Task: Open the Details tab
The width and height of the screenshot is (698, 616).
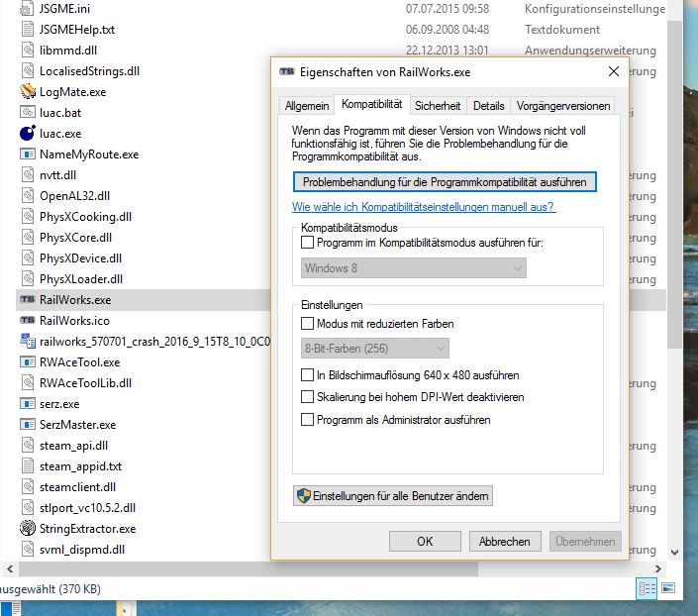Action: click(488, 106)
